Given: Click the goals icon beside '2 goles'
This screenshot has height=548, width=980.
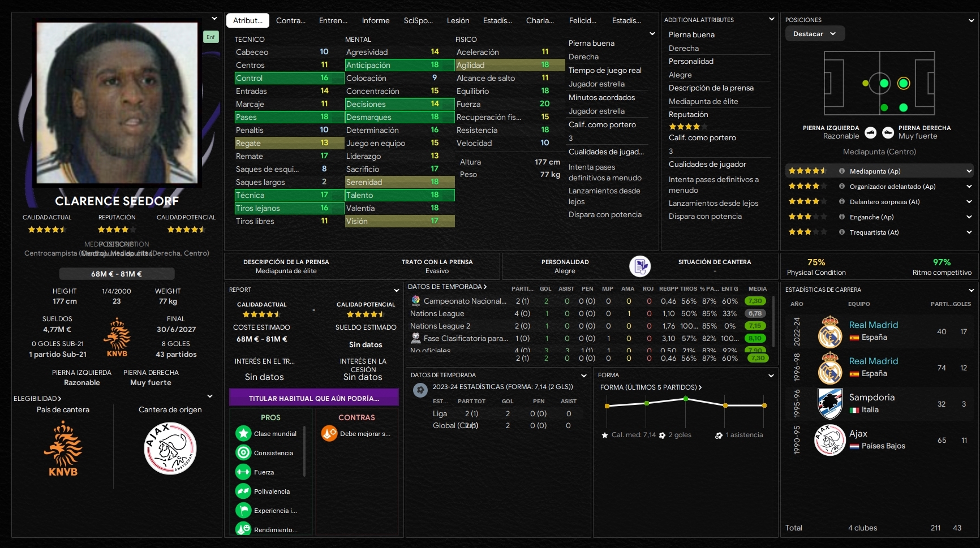Looking at the screenshot, I should (x=662, y=435).
